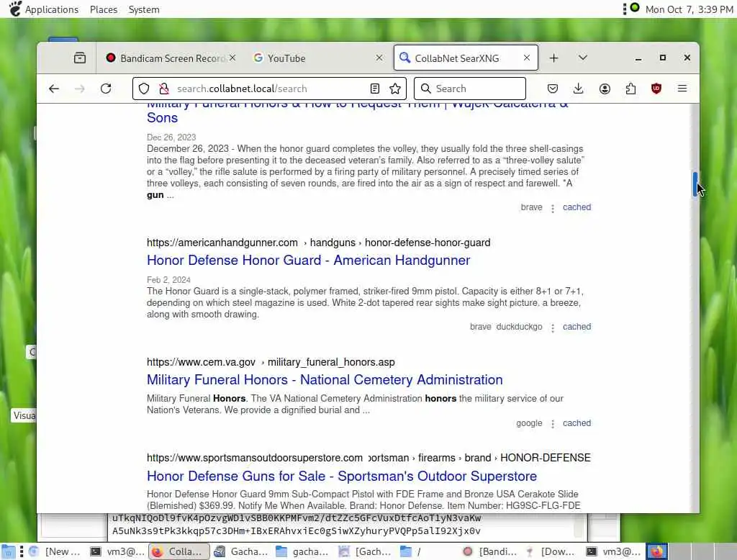Open options dots beside brave cached

click(x=553, y=208)
